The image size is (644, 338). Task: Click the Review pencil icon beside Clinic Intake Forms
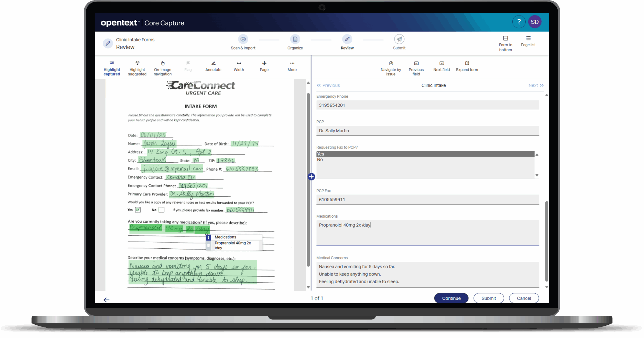(x=108, y=44)
